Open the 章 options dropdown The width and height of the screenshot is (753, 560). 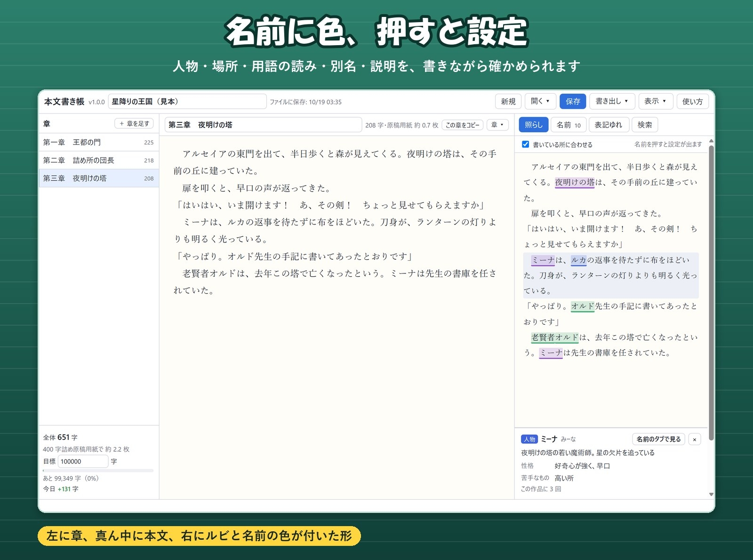tap(497, 125)
